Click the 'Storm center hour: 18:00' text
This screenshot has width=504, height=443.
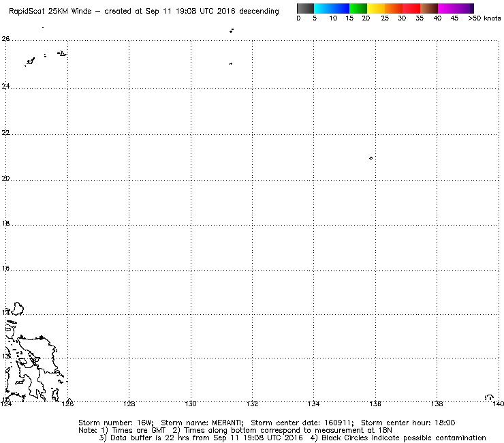[x=408, y=423]
